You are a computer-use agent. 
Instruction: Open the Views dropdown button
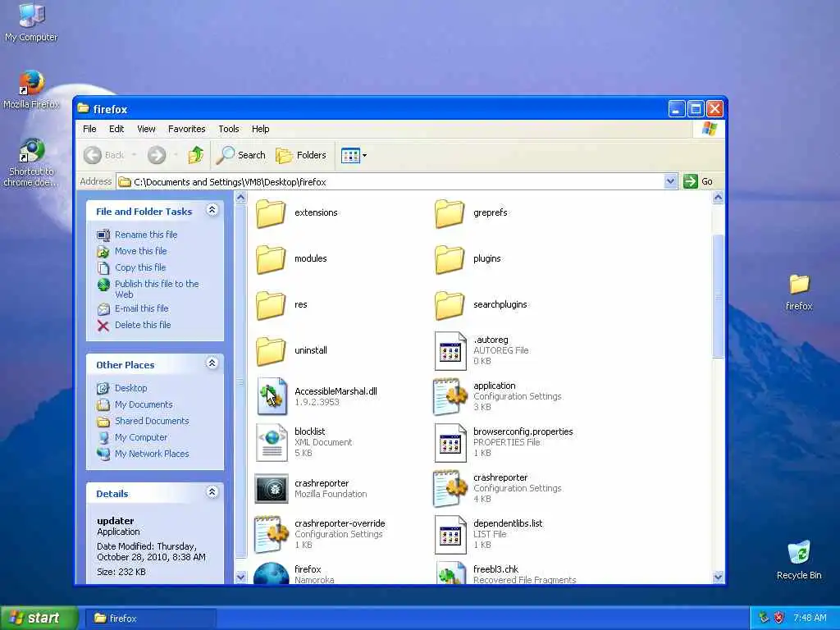[354, 155]
